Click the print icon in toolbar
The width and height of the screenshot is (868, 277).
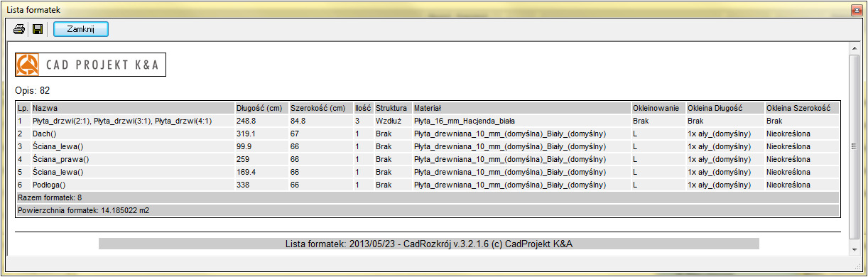coord(19,29)
